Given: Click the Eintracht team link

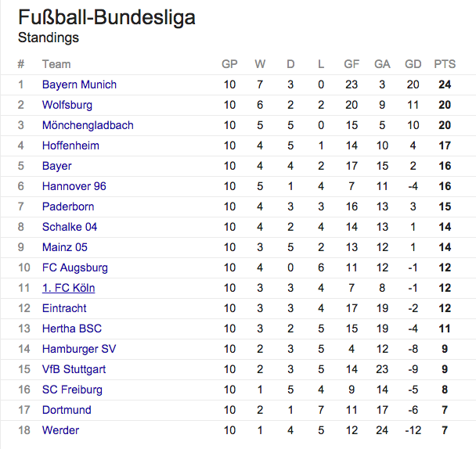Looking at the screenshot, I should [64, 308].
